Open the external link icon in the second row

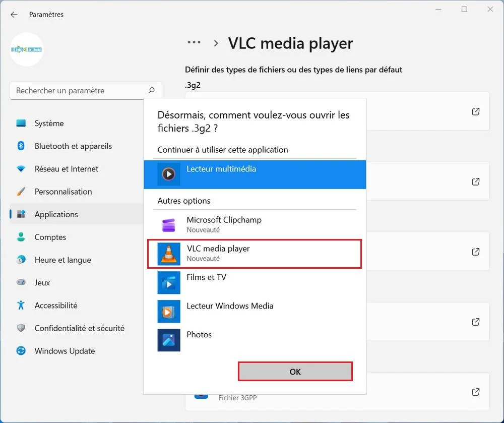click(x=476, y=182)
